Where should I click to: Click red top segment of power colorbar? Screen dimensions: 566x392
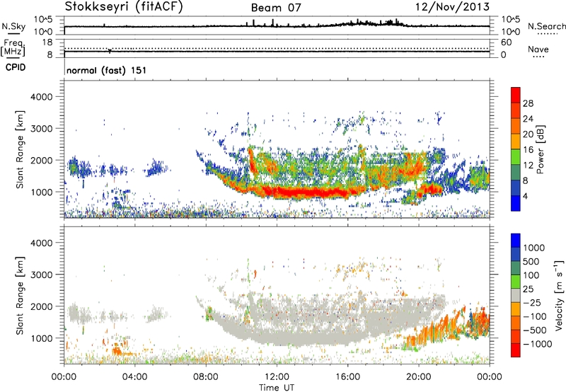point(516,95)
